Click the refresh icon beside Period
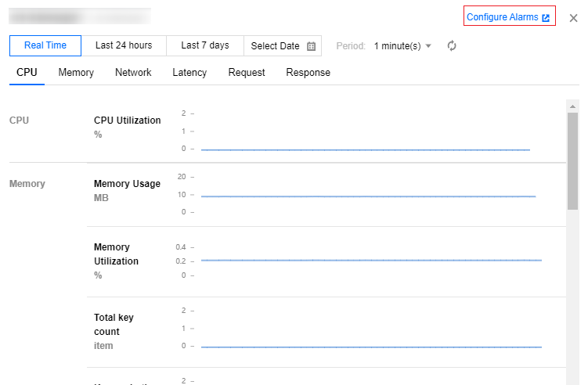The image size is (588, 385). point(452,46)
